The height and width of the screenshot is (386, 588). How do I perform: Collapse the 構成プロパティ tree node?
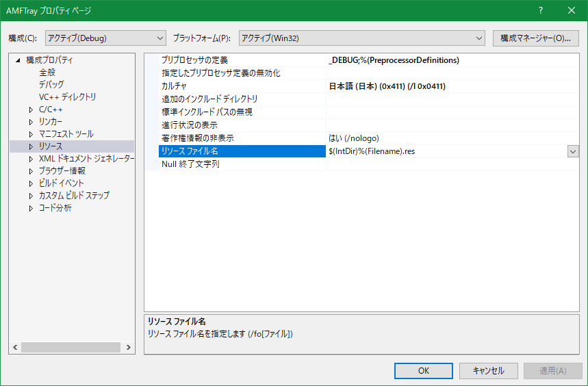[18, 60]
